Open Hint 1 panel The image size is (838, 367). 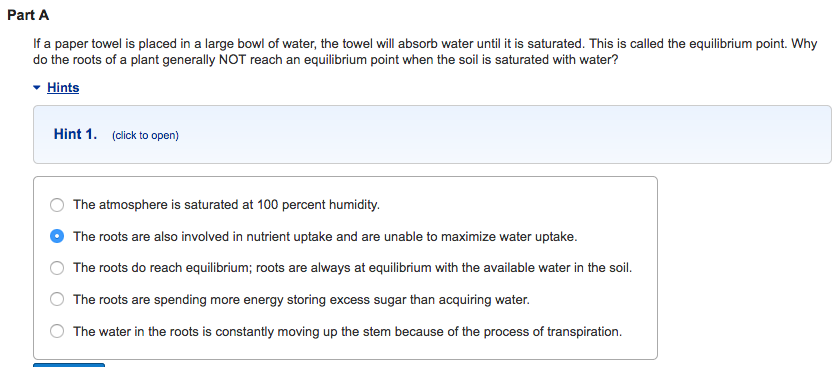point(432,134)
